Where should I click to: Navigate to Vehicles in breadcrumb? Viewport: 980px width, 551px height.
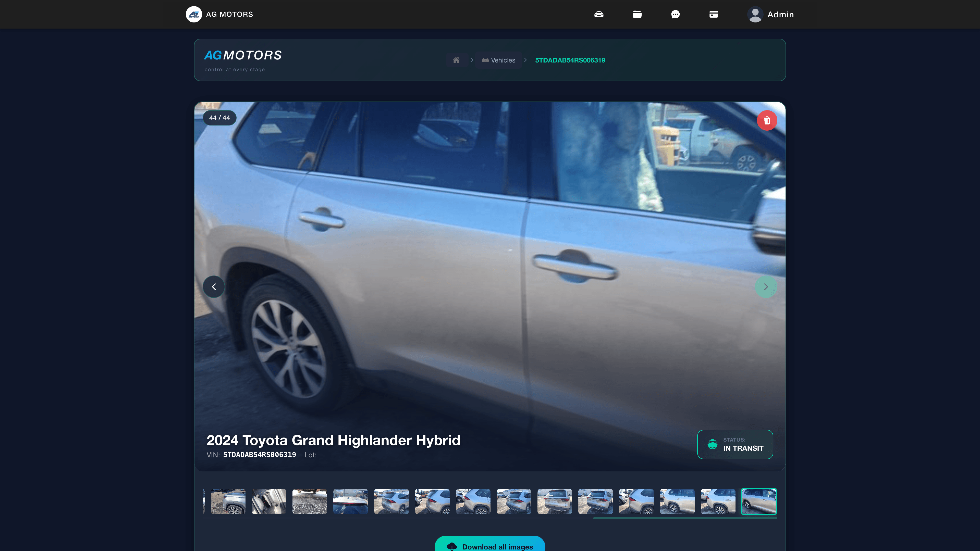pos(499,60)
